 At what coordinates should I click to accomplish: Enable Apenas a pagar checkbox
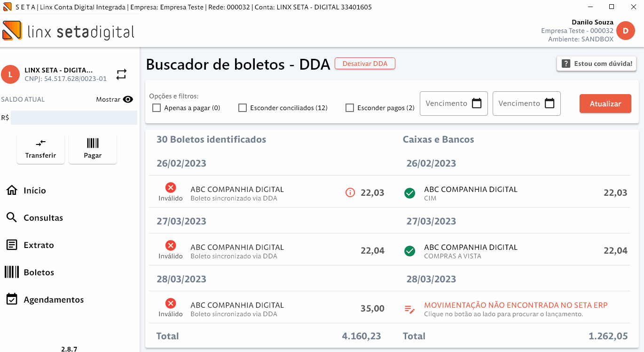coord(157,108)
